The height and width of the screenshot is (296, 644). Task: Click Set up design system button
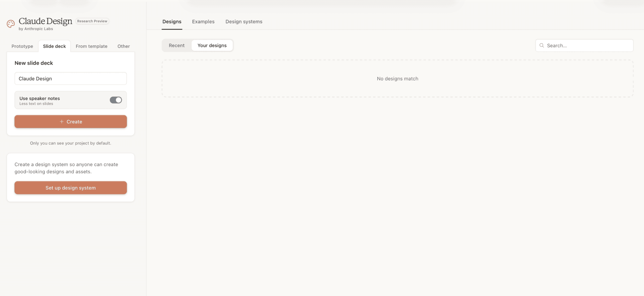coord(71,188)
